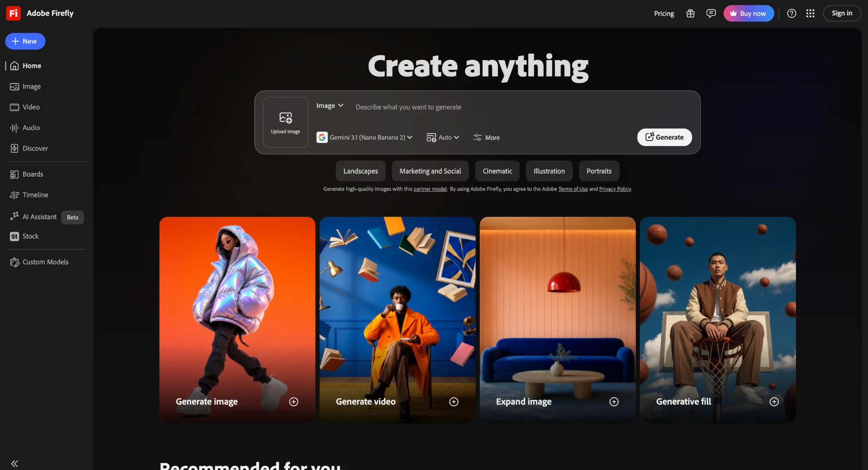The height and width of the screenshot is (470, 868).
Task: Open Image section label in sidebar
Action: click(31, 86)
